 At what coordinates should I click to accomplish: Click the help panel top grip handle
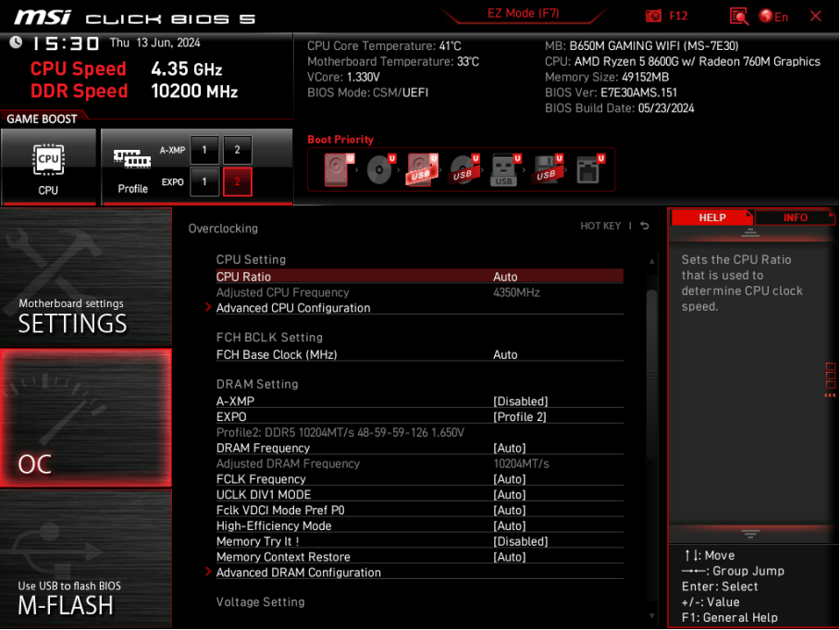(x=750, y=232)
